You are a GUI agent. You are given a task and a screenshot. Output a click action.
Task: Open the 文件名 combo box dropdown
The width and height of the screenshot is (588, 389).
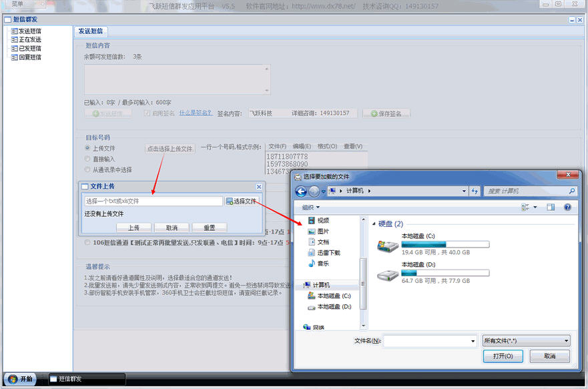point(473,341)
